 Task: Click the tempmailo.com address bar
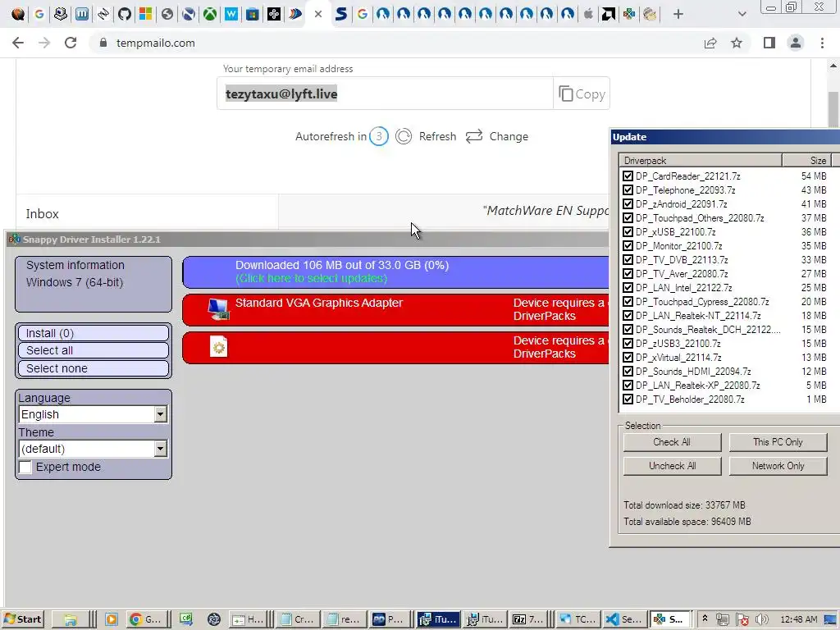(x=396, y=43)
